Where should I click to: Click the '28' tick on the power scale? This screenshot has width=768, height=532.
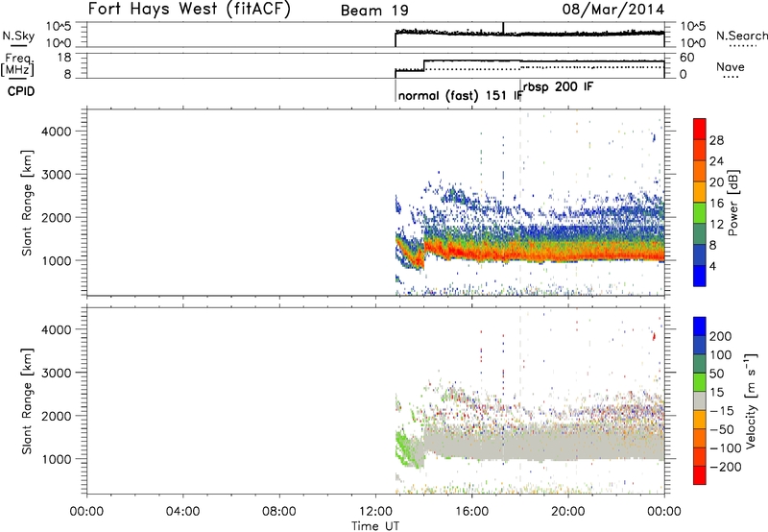pyautogui.click(x=716, y=140)
